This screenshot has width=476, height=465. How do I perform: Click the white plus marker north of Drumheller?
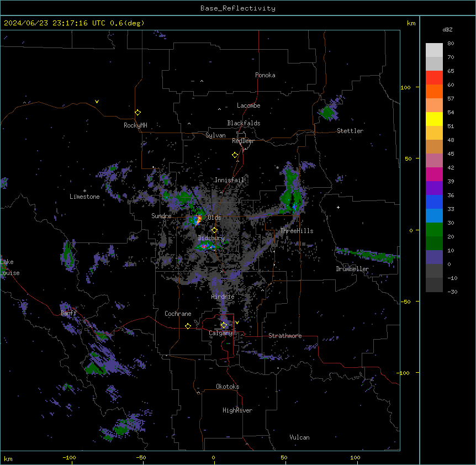(338, 207)
